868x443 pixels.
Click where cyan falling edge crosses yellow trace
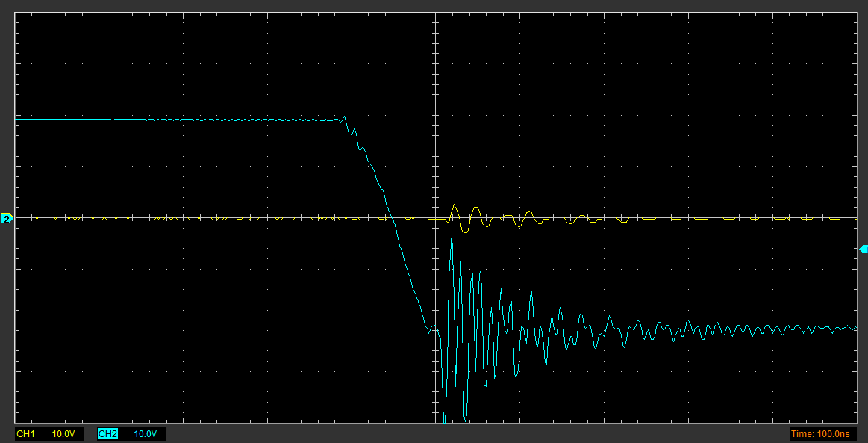391,217
